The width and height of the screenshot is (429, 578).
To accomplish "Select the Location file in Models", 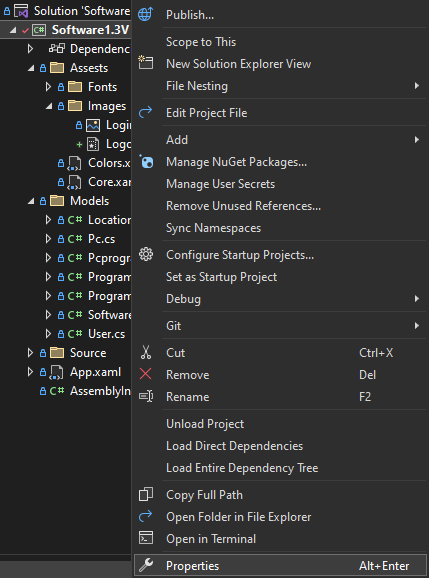I will [109, 220].
